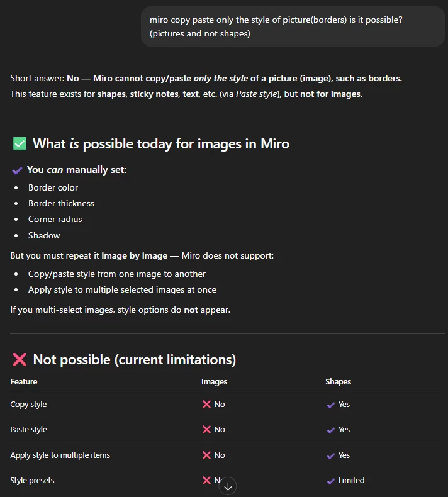Click 'Yes' in the Copy style row
The width and height of the screenshot is (448, 497).
point(344,404)
